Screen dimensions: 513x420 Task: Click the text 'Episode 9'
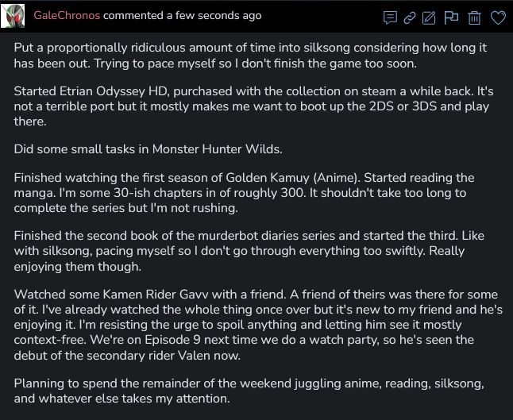click(172, 340)
